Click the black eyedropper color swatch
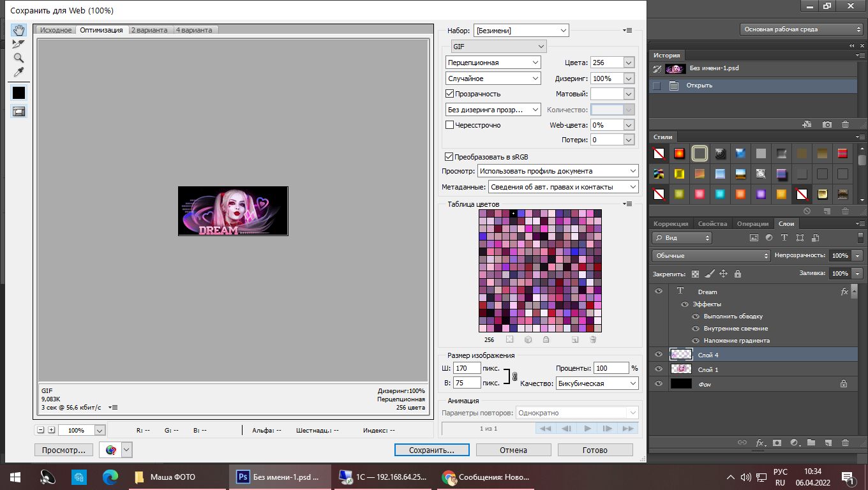868x490 pixels. coord(19,93)
